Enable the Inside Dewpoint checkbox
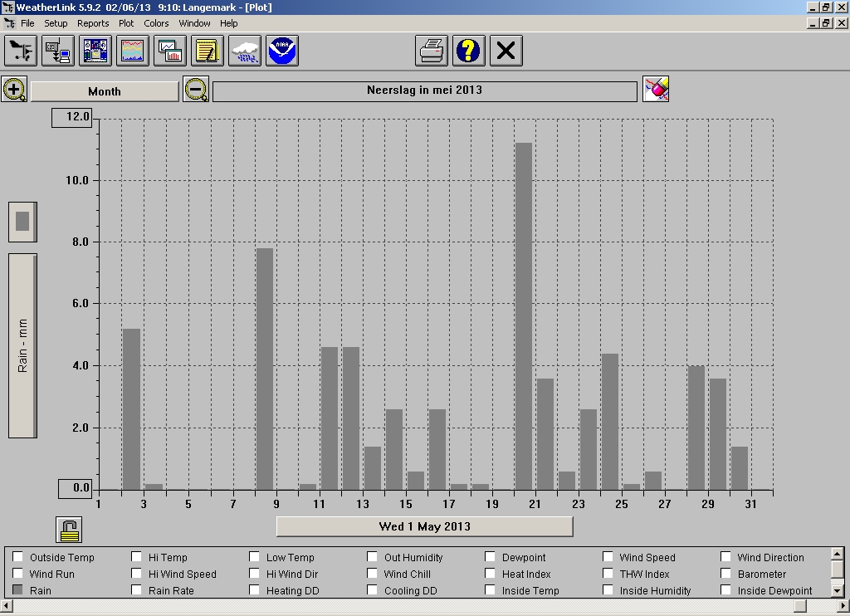This screenshot has width=850, height=616. coord(725,590)
